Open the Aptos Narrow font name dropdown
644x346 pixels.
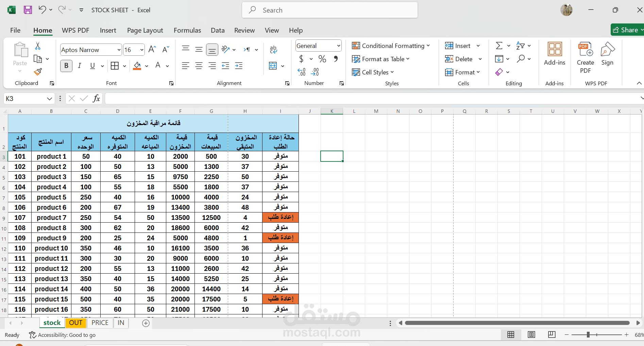point(119,50)
